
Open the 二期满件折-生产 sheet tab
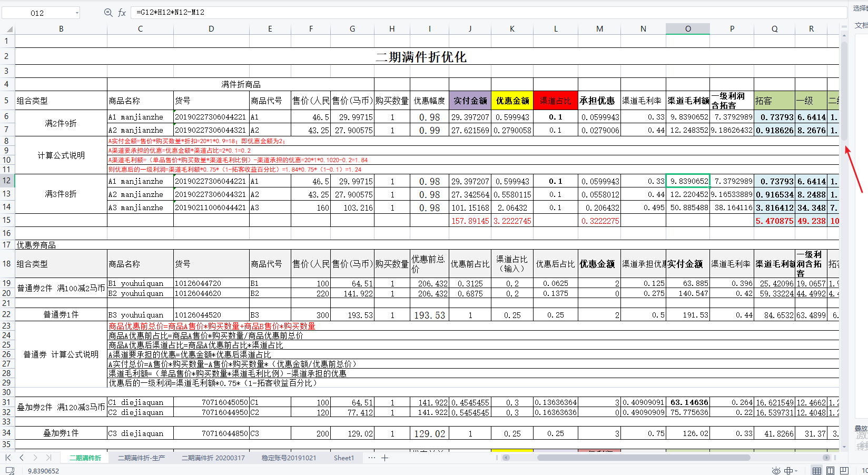click(x=142, y=458)
